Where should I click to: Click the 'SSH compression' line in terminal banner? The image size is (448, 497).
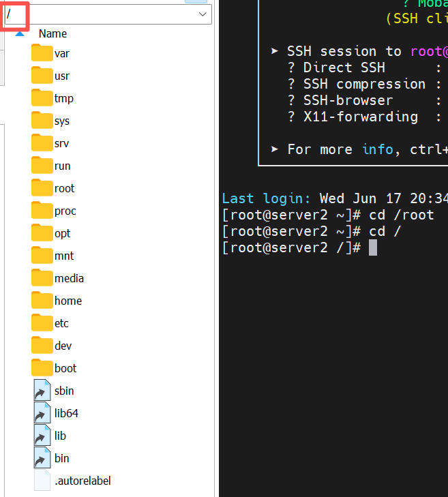point(365,84)
